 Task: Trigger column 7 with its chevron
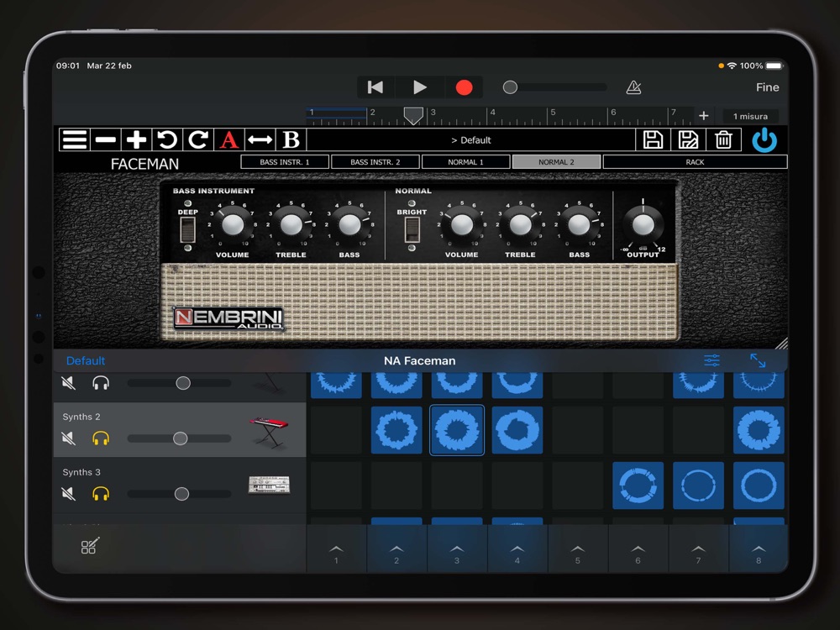[x=698, y=549]
